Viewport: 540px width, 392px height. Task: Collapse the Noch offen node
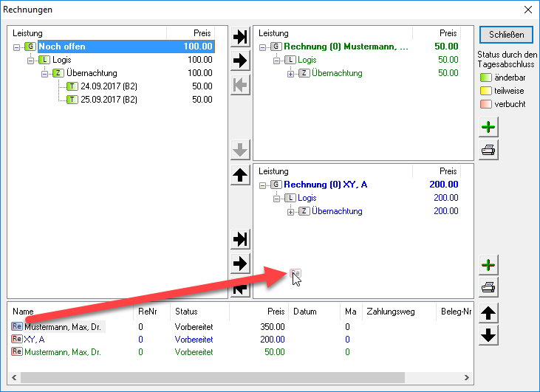click(x=16, y=47)
